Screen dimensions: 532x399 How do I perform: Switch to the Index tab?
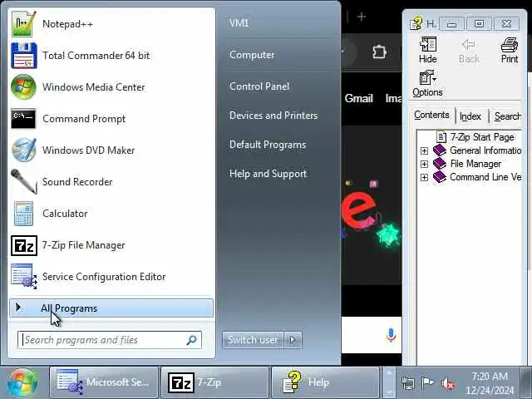coord(470,116)
